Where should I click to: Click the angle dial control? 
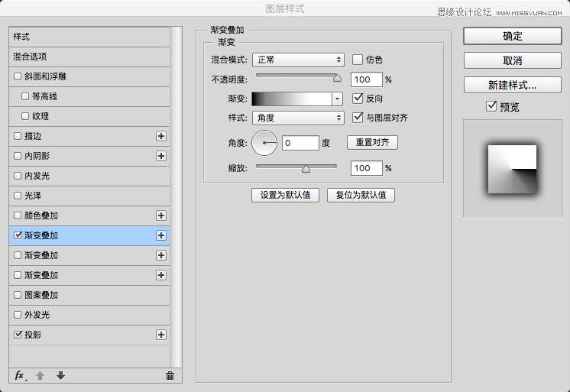click(264, 143)
